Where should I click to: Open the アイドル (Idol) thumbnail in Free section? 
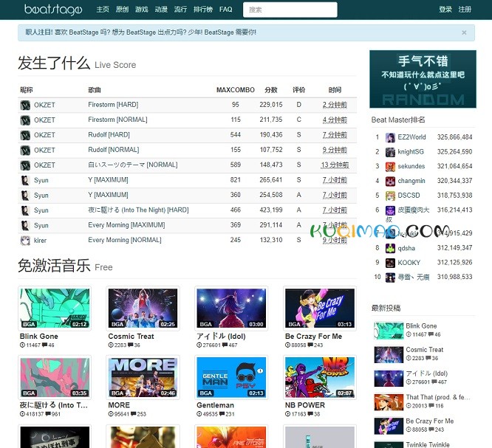(231, 309)
